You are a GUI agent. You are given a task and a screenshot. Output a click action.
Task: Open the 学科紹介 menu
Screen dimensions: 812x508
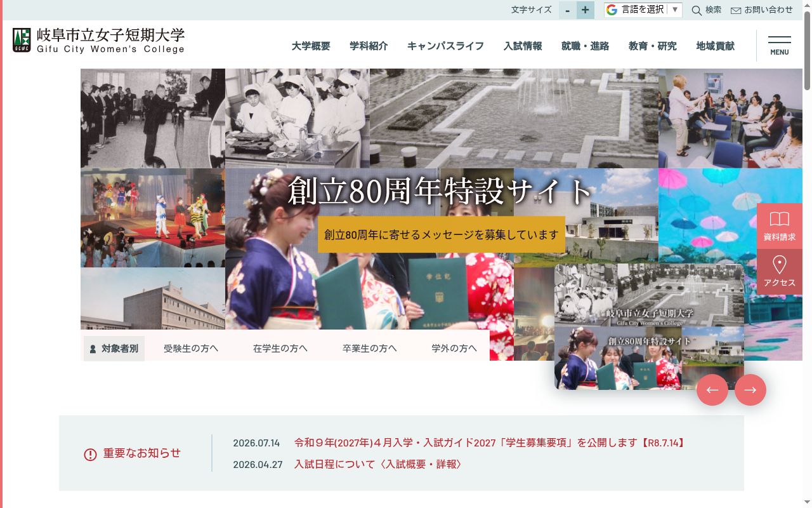point(369,46)
